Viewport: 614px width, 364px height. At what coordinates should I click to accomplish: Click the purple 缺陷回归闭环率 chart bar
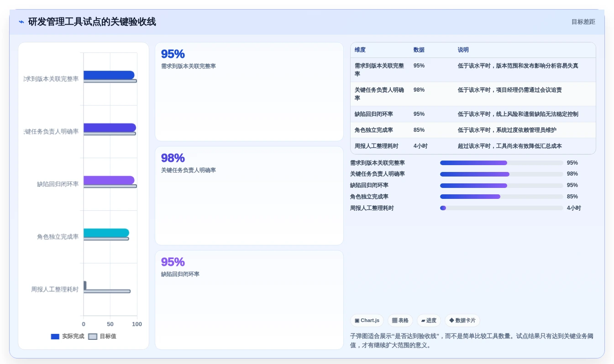[x=109, y=180]
